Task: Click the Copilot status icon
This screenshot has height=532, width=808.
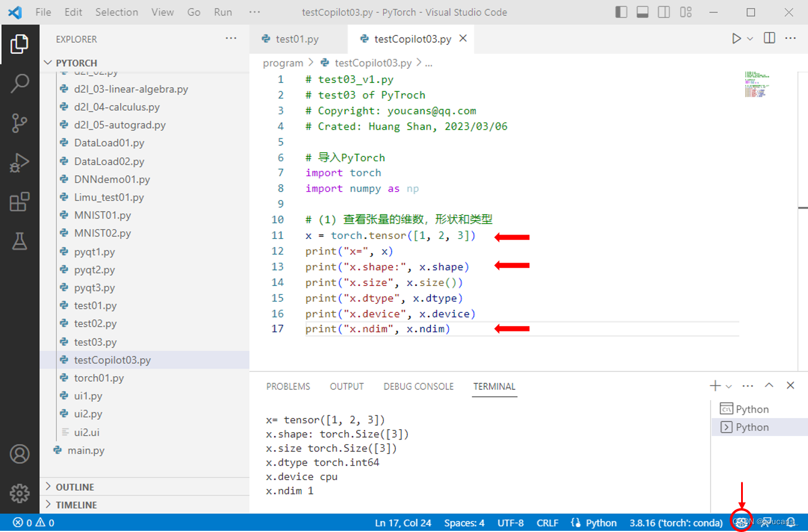Action: (741, 522)
